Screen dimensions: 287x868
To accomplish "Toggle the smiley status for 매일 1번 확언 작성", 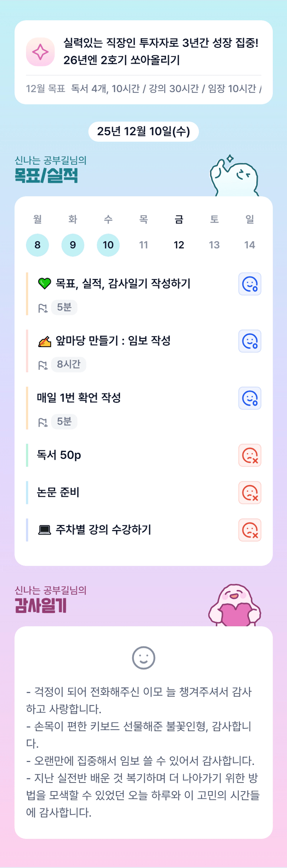I will 250,398.
